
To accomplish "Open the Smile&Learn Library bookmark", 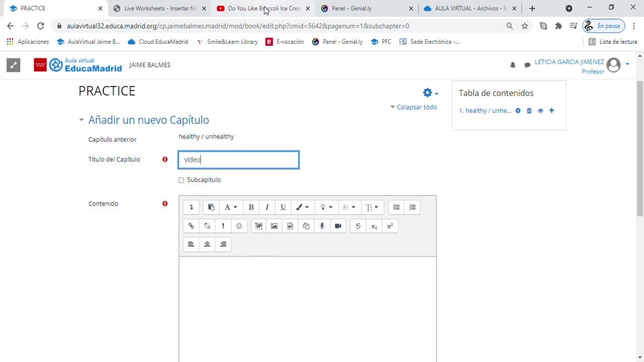I will click(227, 42).
